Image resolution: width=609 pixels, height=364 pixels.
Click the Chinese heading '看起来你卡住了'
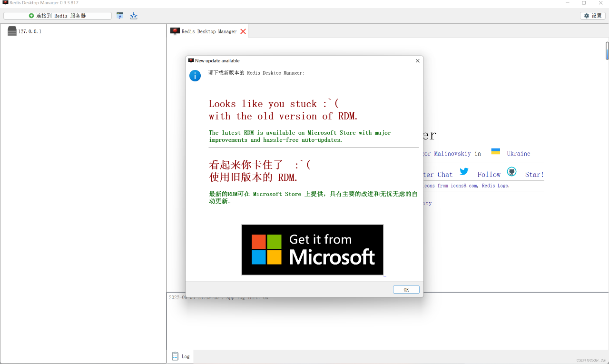click(x=246, y=165)
